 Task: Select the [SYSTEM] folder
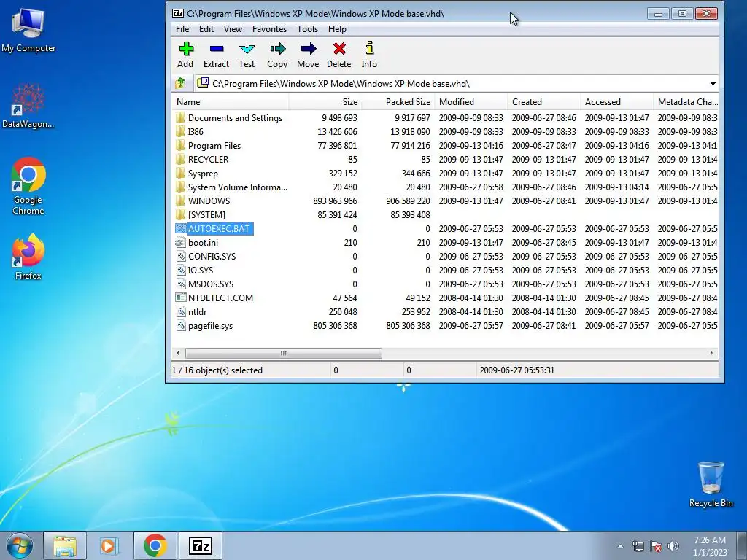coord(201,215)
